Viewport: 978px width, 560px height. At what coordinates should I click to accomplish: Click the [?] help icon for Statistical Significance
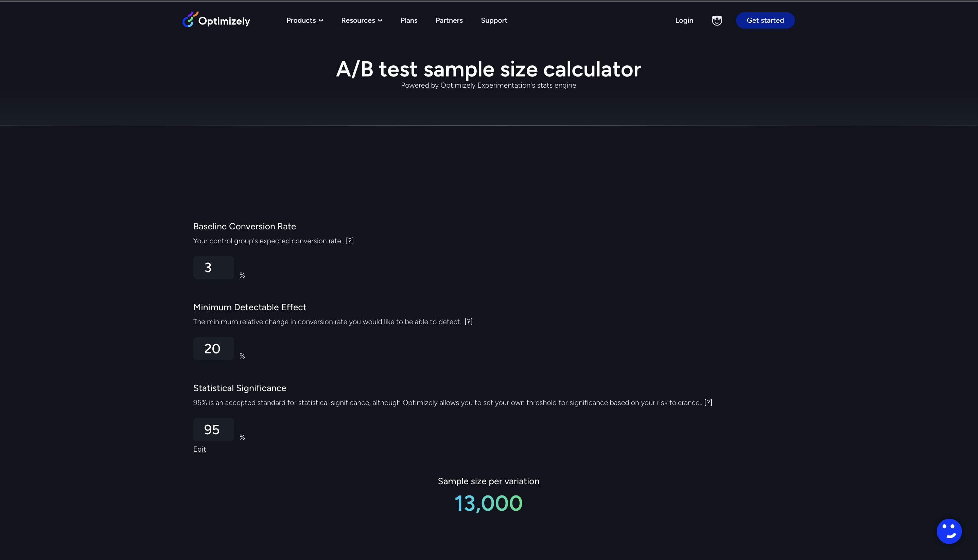coord(709,402)
